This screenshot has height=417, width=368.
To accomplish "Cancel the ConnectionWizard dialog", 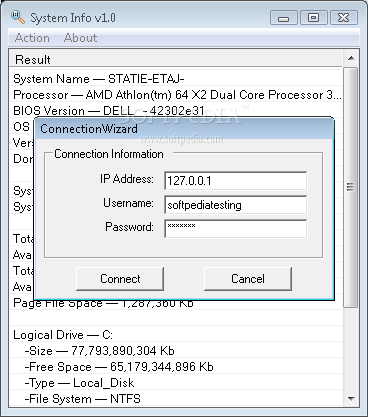I will click(248, 279).
